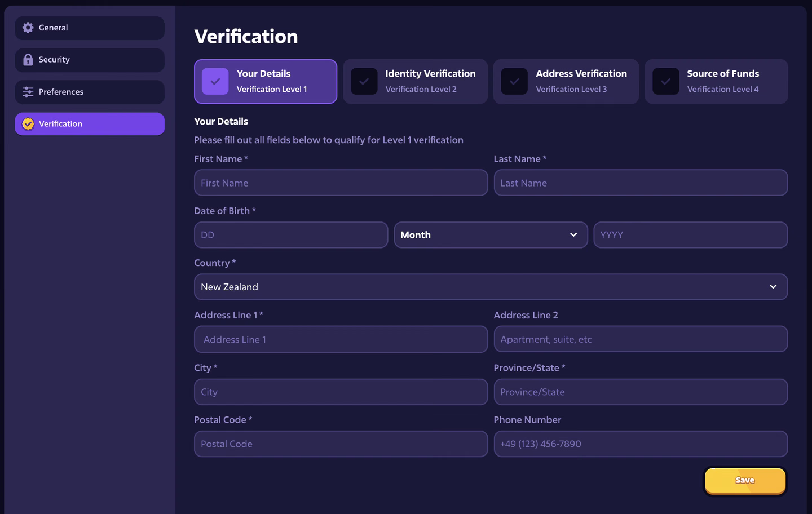
Task: Click the Security padlock icon
Action: point(28,60)
